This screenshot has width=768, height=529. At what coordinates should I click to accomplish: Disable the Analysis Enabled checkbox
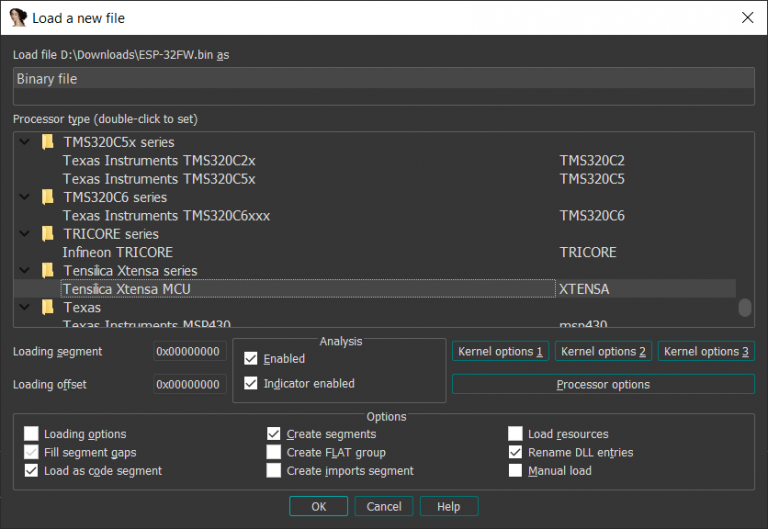click(x=251, y=358)
